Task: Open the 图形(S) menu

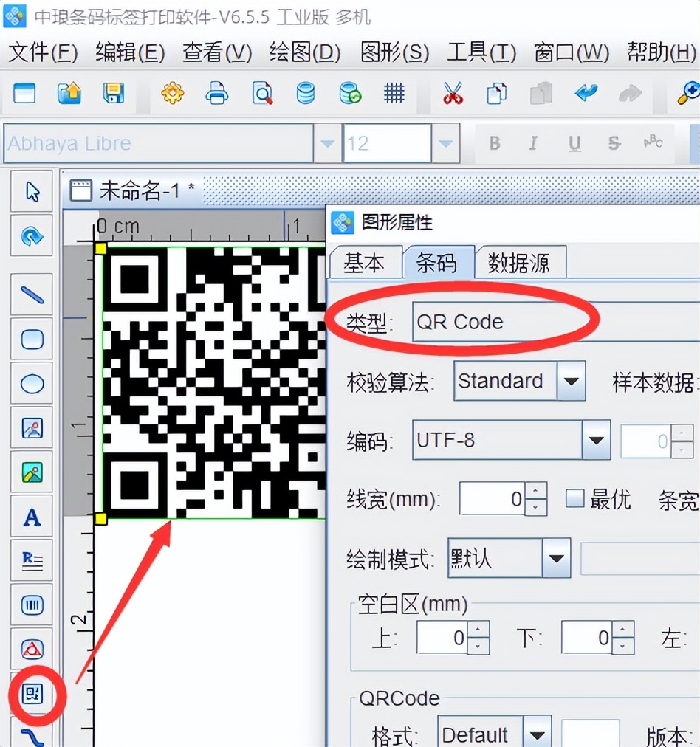Action: click(394, 52)
